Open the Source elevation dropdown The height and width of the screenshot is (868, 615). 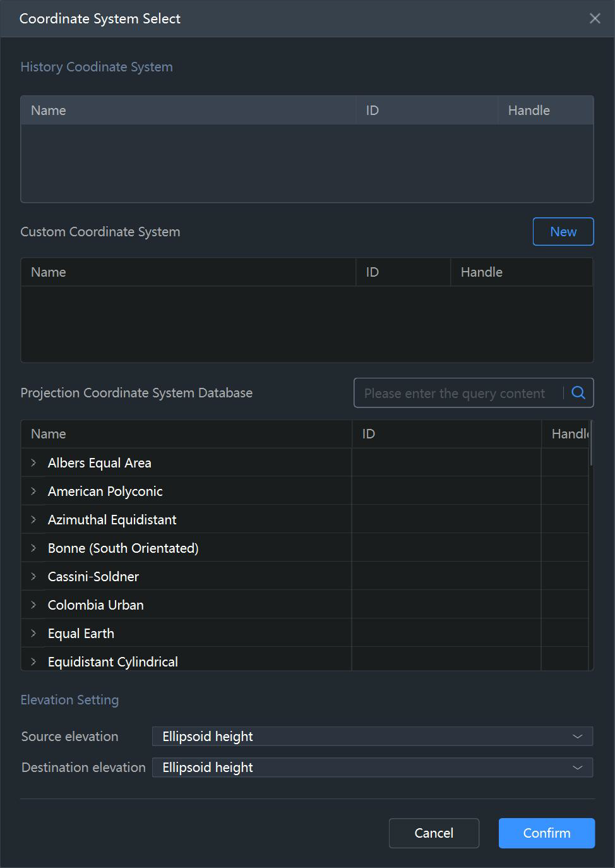373,736
